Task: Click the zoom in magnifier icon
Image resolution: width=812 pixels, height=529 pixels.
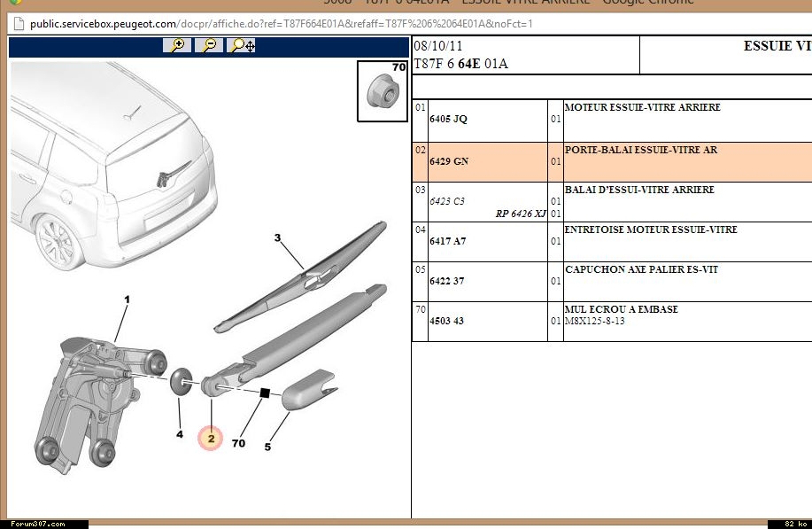Action: click(x=177, y=45)
